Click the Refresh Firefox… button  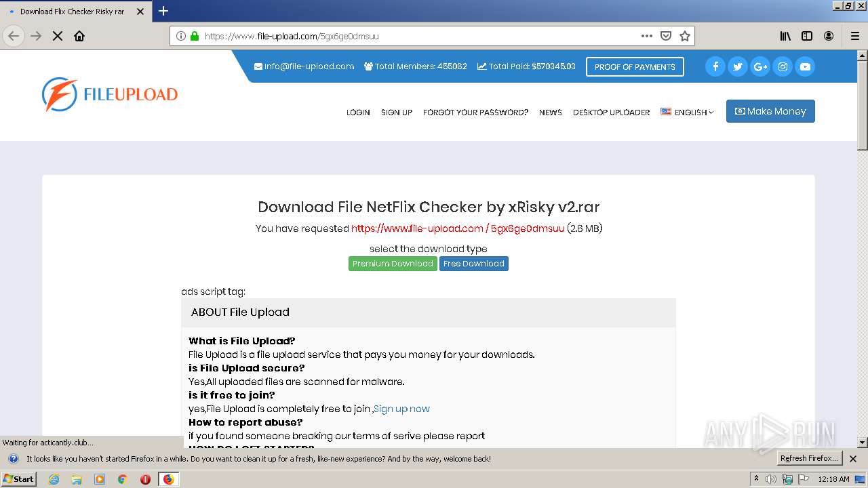[x=810, y=458]
